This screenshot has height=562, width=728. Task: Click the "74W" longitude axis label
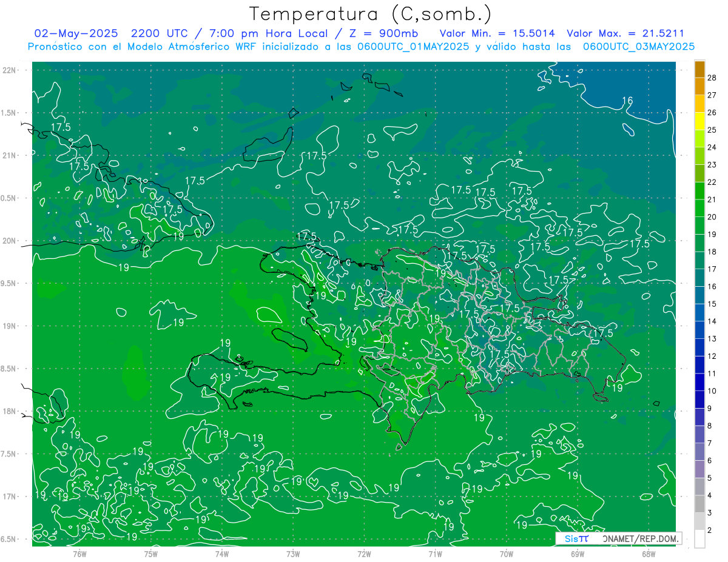(x=222, y=554)
